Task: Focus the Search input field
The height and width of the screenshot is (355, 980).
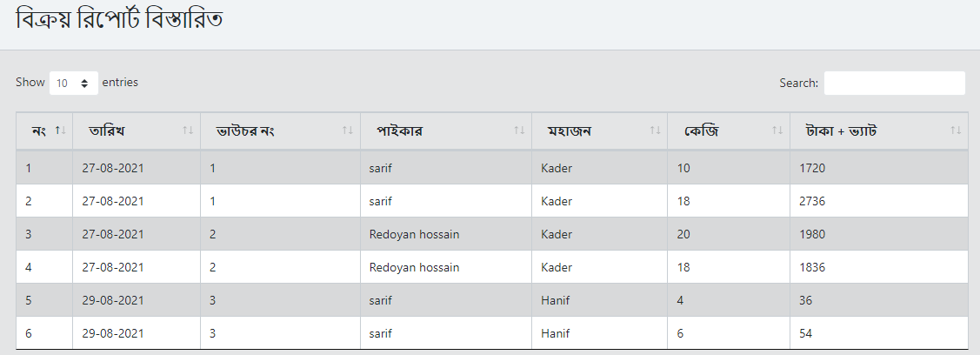Action: [x=894, y=84]
